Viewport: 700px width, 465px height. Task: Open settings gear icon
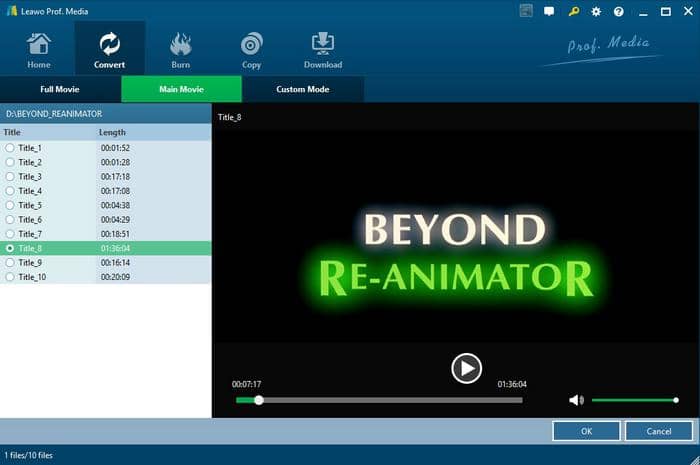tap(596, 12)
